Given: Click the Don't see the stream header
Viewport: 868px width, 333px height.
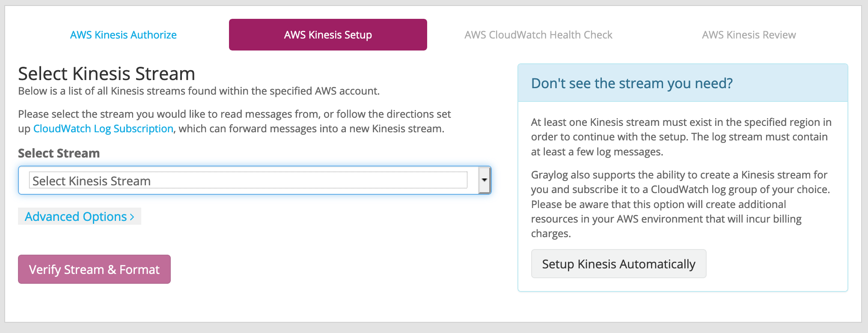Looking at the screenshot, I should pyautogui.click(x=632, y=83).
